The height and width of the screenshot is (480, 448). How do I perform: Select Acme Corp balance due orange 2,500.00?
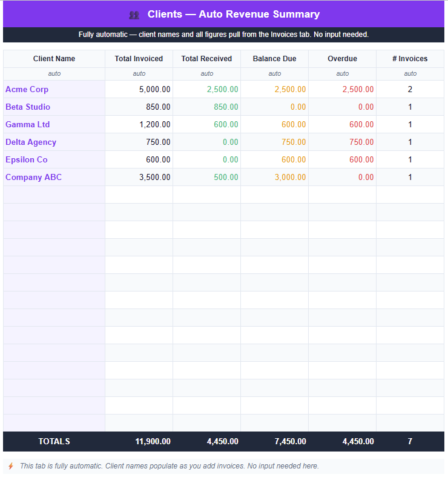[x=290, y=89]
